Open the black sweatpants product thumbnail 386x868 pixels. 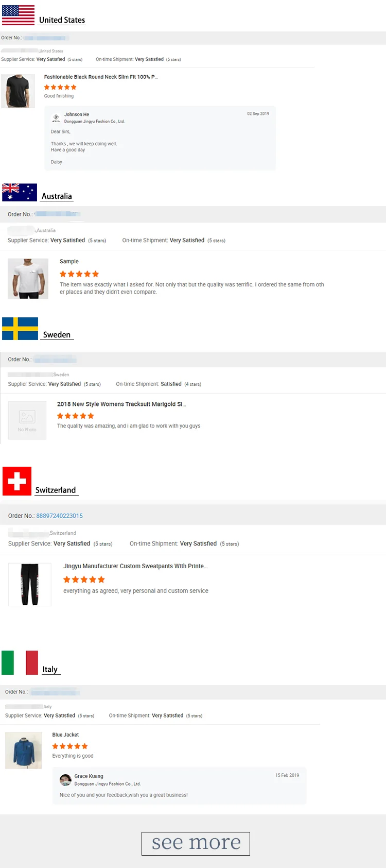(30, 584)
